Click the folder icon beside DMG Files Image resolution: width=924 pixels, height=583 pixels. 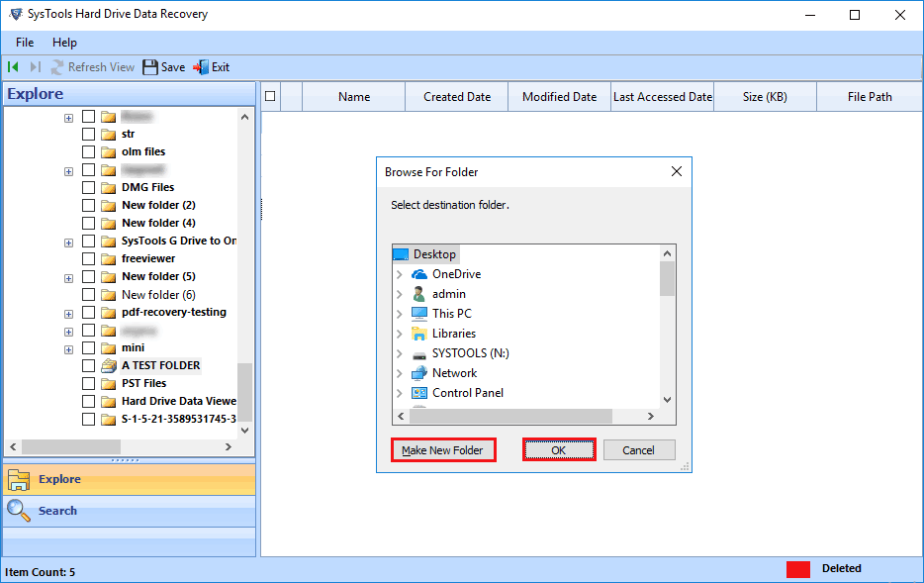pyautogui.click(x=109, y=187)
